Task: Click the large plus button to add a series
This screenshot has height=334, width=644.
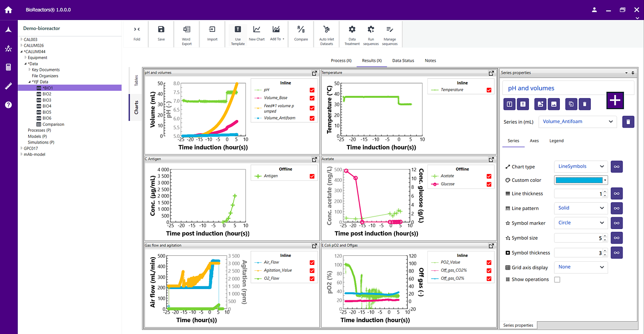Action: click(615, 100)
